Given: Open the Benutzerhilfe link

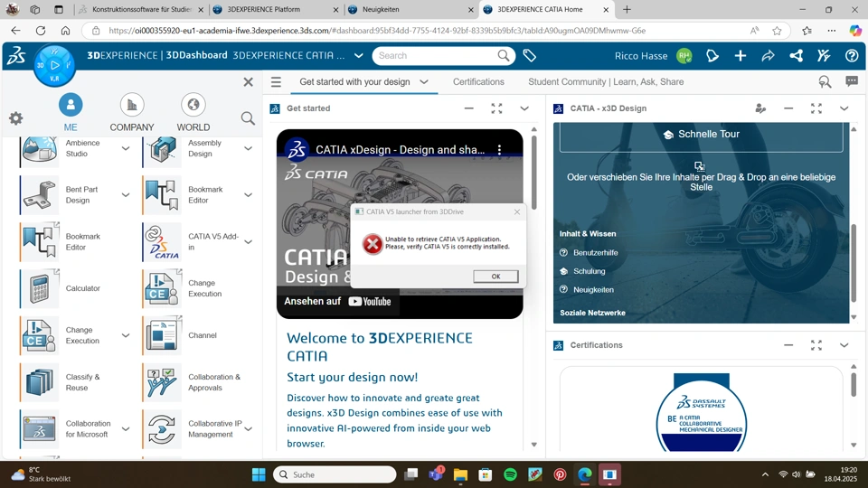Looking at the screenshot, I should pyautogui.click(x=595, y=252).
